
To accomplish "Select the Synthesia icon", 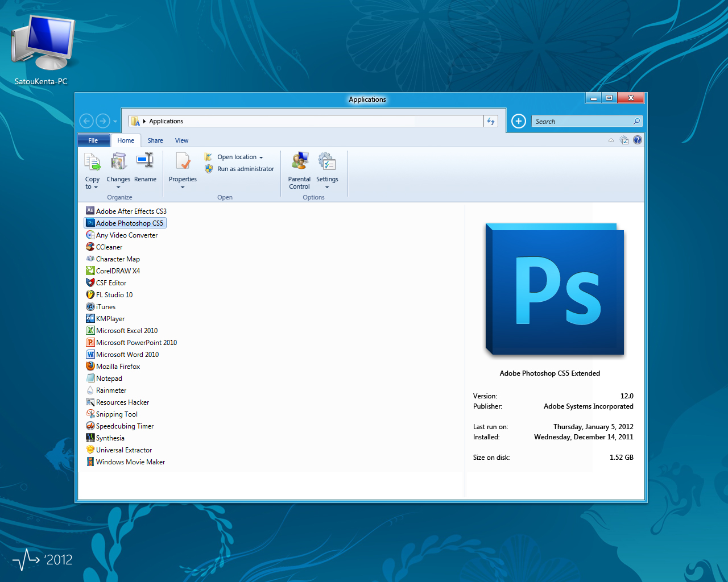I will pos(90,438).
